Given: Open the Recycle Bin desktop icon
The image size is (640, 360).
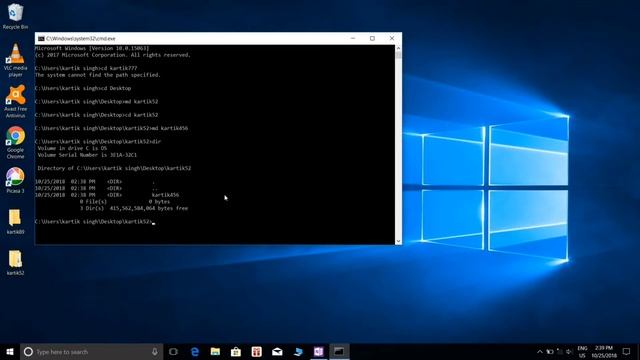Looking at the screenshot, I should [x=16, y=16].
